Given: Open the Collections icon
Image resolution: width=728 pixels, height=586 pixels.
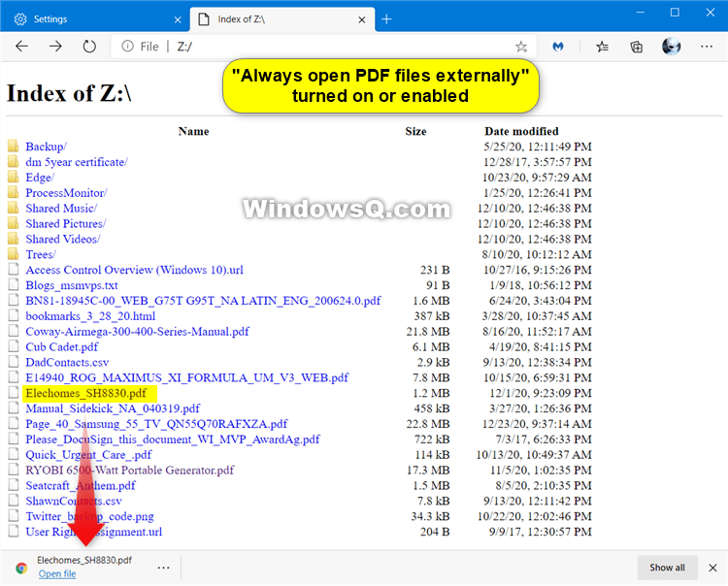Looking at the screenshot, I should [636, 47].
